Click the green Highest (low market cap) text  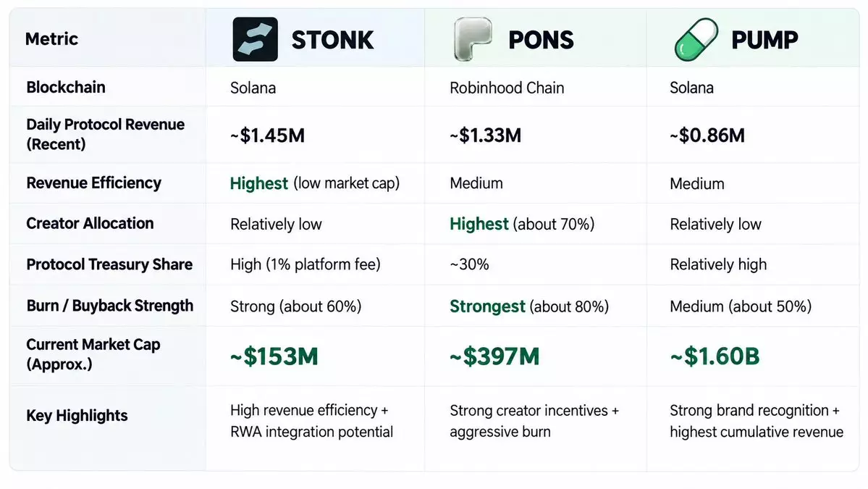314,183
